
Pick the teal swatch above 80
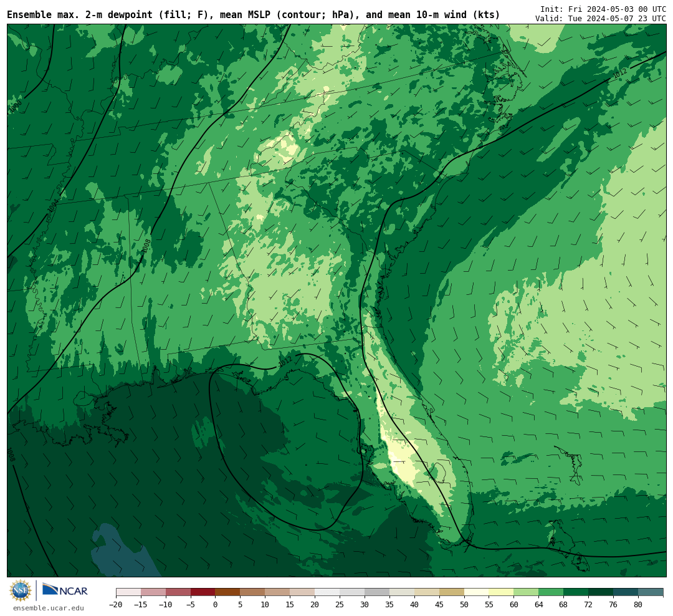coord(650,592)
